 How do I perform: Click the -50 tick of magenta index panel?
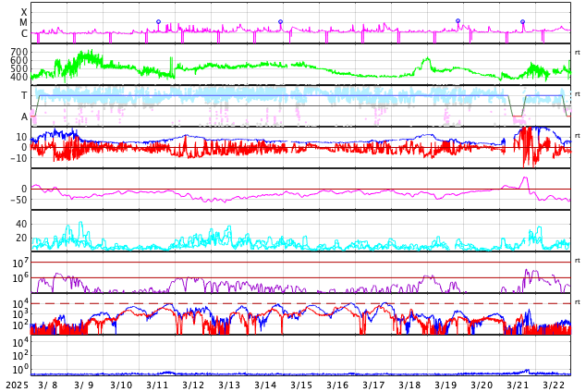[x=18, y=200]
